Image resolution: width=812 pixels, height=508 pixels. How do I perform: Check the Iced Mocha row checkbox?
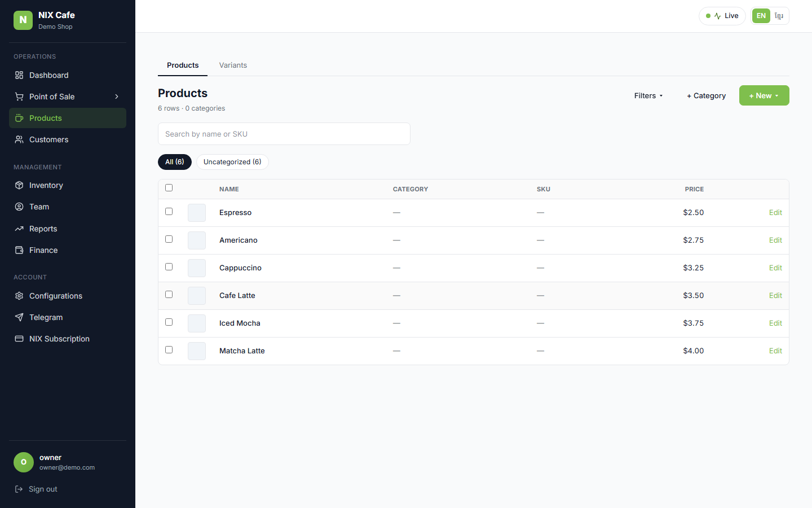pyautogui.click(x=169, y=322)
